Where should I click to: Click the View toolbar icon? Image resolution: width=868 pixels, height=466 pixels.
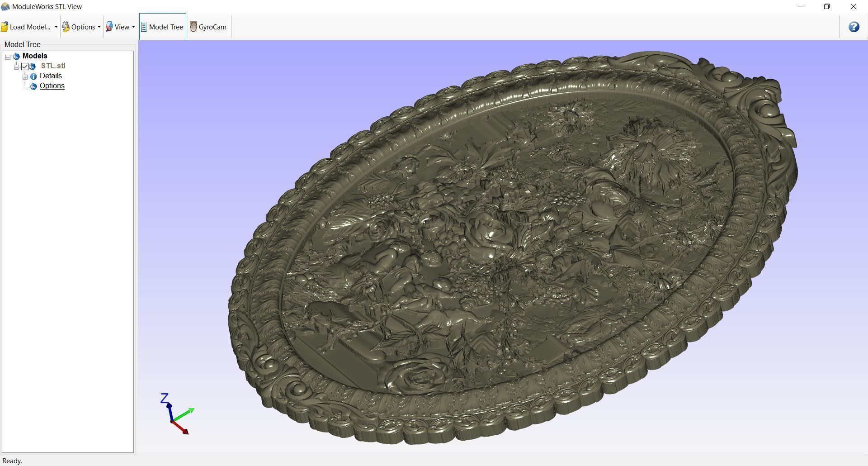pyautogui.click(x=109, y=27)
